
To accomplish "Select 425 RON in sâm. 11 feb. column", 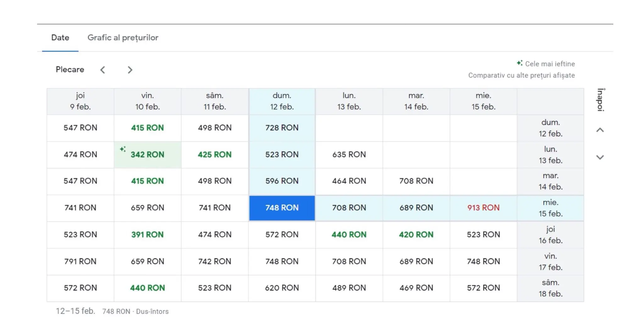I will [x=214, y=155].
